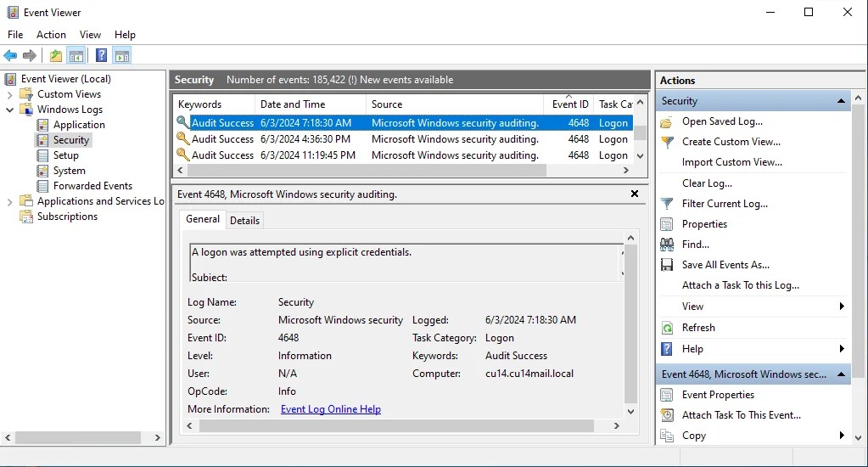
Task: Click the Setup log icon
Action: [42, 155]
